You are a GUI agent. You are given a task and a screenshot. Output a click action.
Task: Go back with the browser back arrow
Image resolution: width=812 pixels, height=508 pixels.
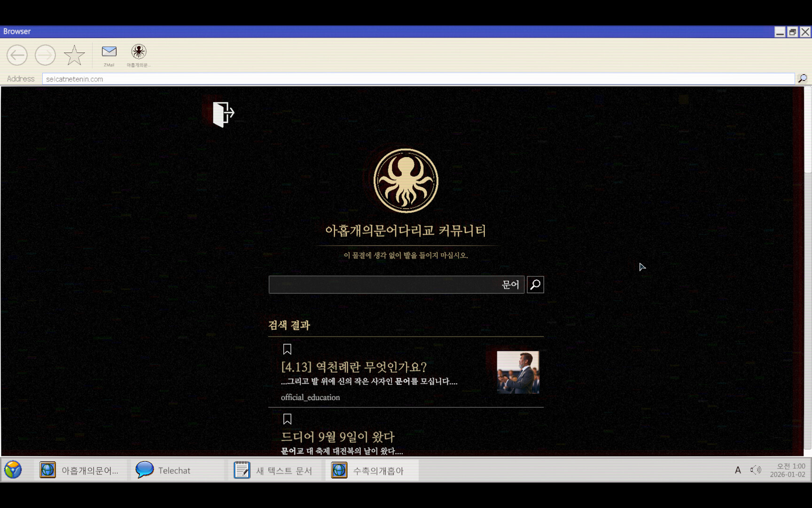click(17, 55)
